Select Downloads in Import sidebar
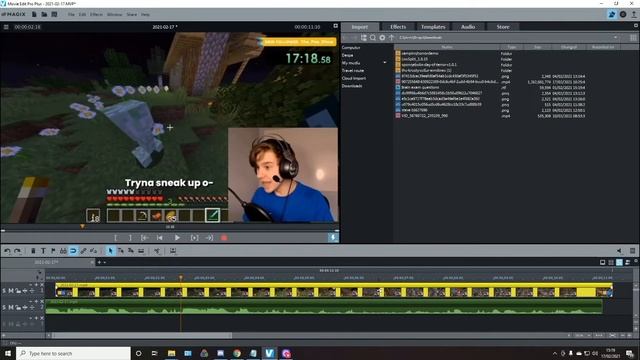The height and width of the screenshot is (360, 640). [x=352, y=86]
